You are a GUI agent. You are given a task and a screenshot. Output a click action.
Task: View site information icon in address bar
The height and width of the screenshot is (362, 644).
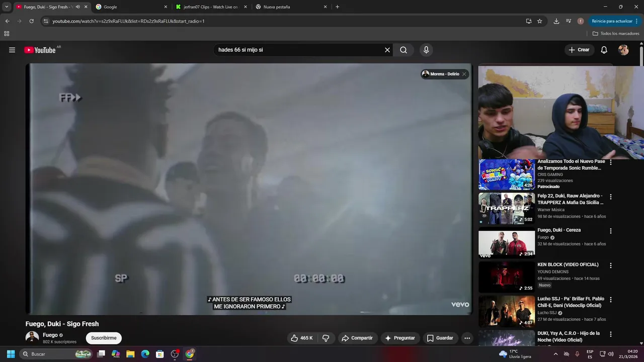coord(46,21)
